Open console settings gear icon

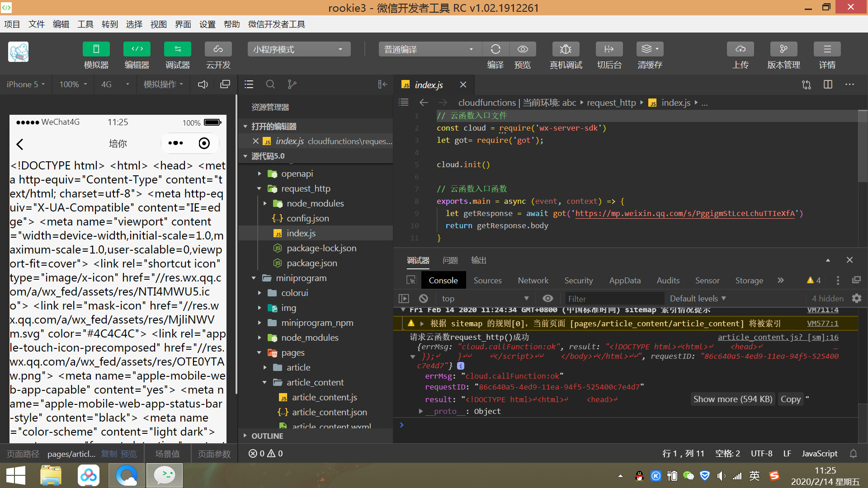tap(856, 299)
